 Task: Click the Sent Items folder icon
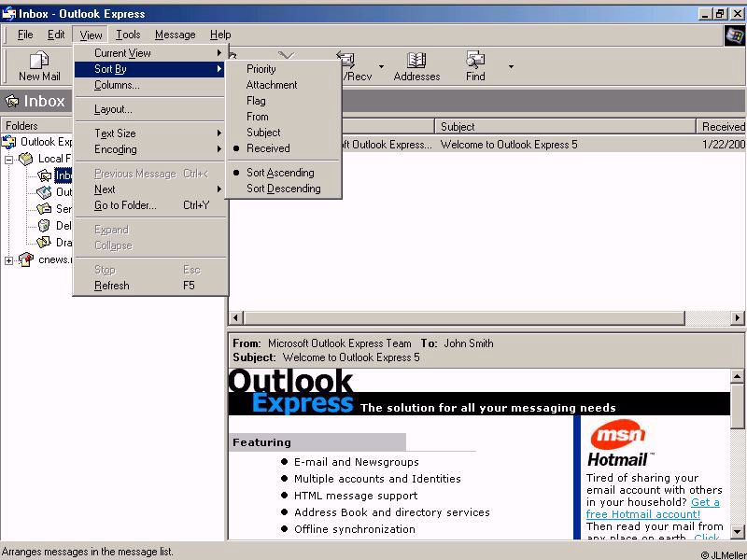[44, 209]
